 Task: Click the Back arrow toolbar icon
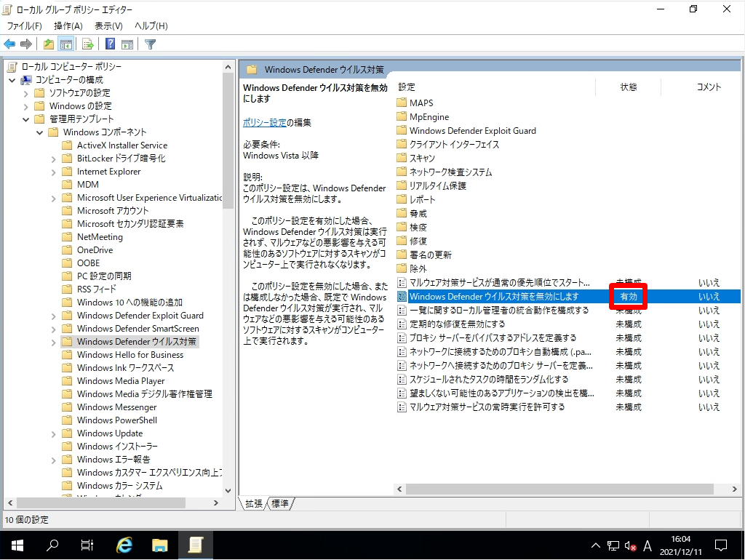click(x=9, y=44)
